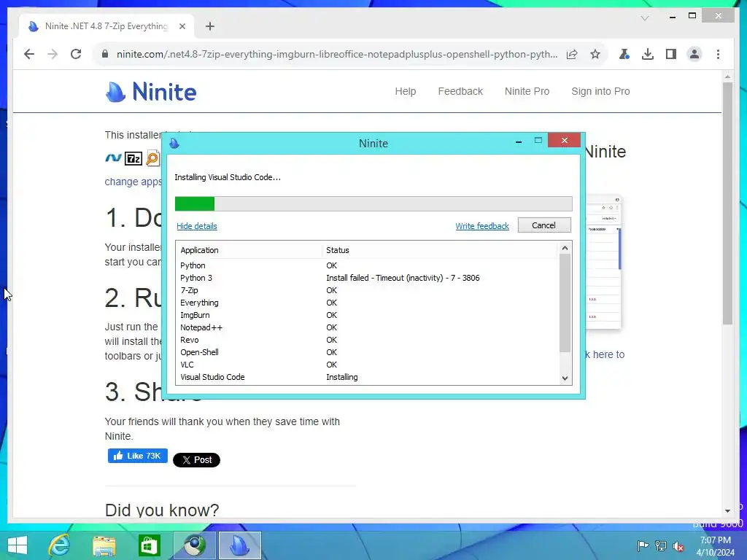
Task: Open File Explorer from the taskbar
Action: (104, 545)
